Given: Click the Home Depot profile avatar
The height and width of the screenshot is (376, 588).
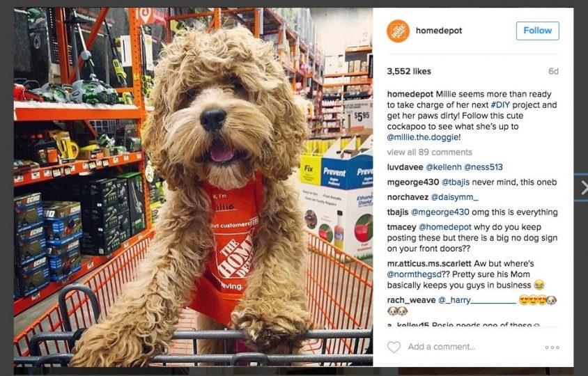Looking at the screenshot, I should pos(398,31).
